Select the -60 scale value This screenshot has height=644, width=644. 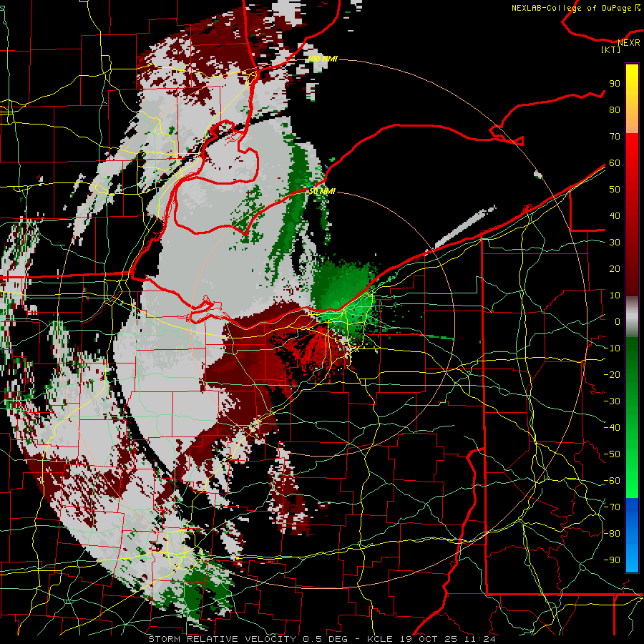[612, 481]
